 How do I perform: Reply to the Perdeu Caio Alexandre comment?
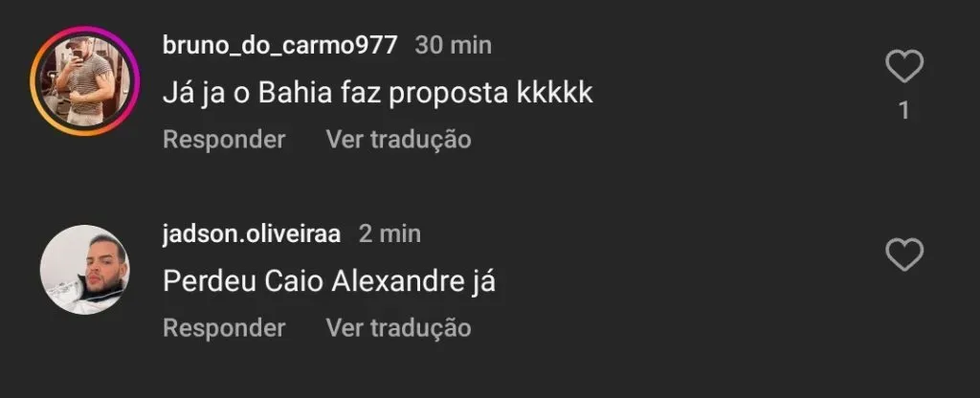[x=224, y=328]
